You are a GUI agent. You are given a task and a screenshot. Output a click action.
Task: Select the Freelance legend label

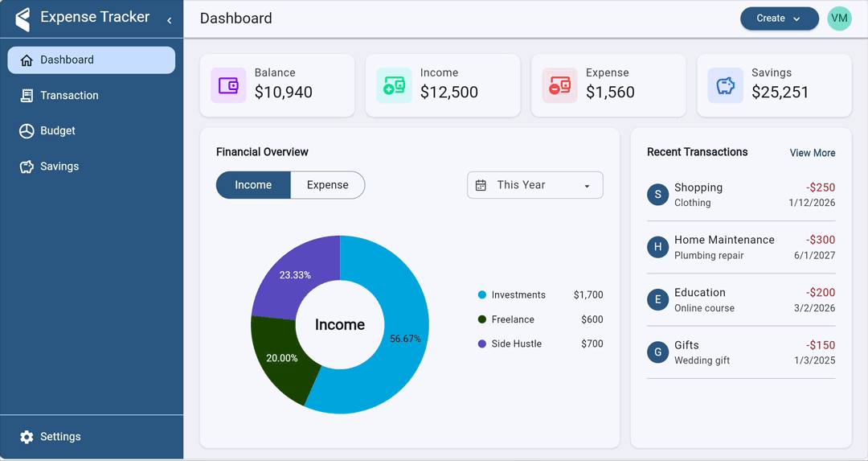coord(513,319)
